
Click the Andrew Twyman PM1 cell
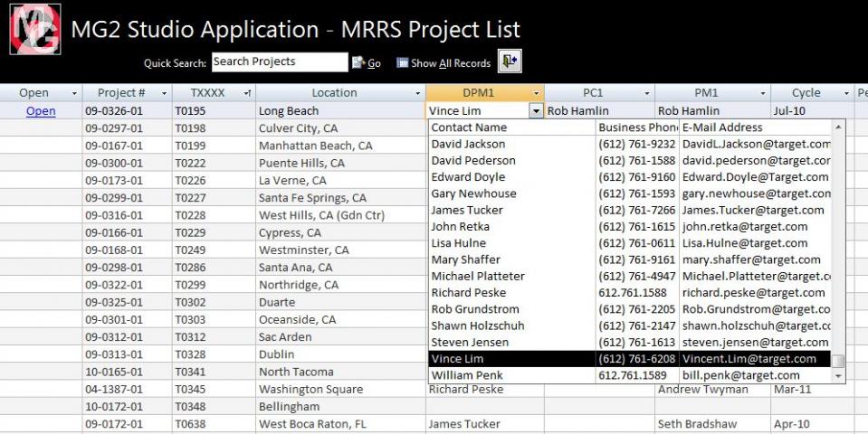tap(712, 389)
